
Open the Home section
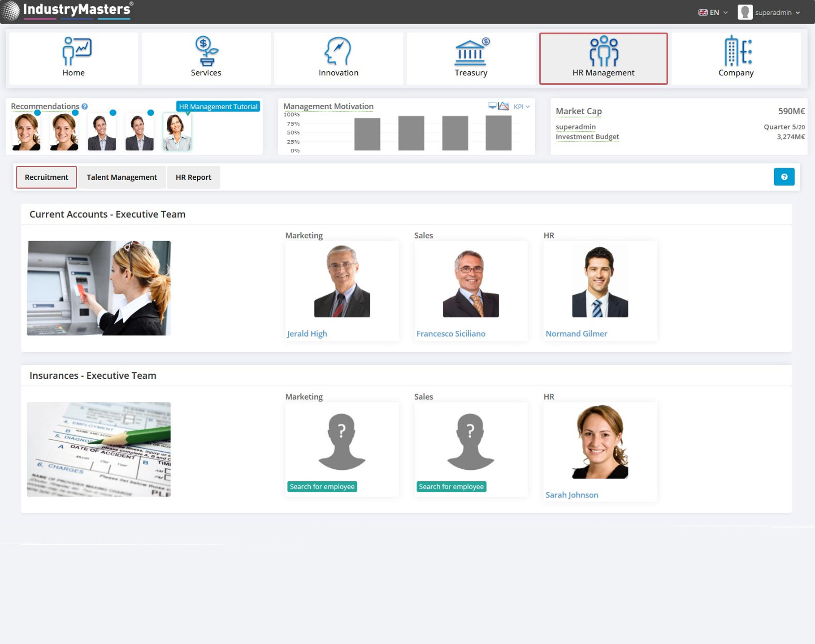(x=74, y=58)
